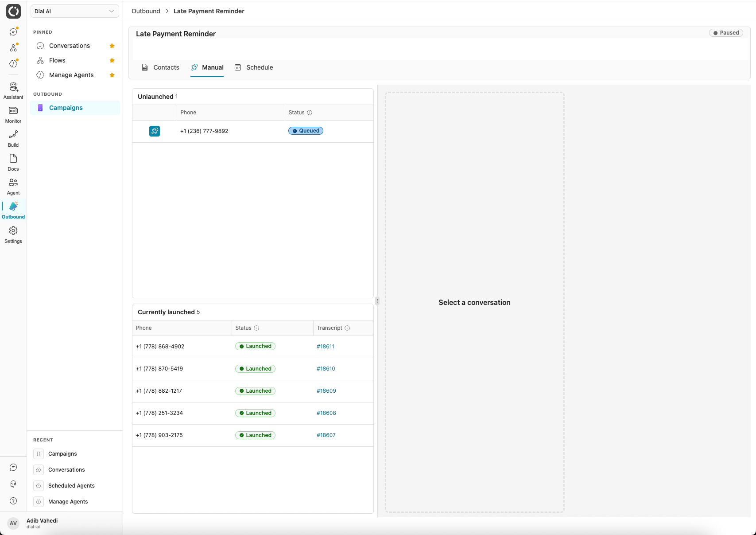Image resolution: width=756 pixels, height=535 pixels.
Task: Click the help question mark icon
Action: coord(13,501)
